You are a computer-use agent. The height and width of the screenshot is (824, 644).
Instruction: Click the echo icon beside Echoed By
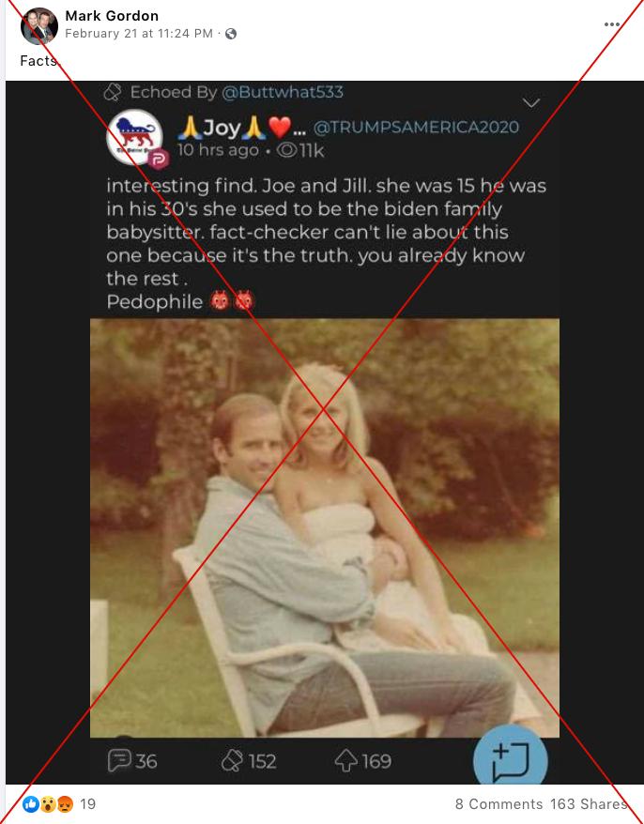[x=113, y=93]
